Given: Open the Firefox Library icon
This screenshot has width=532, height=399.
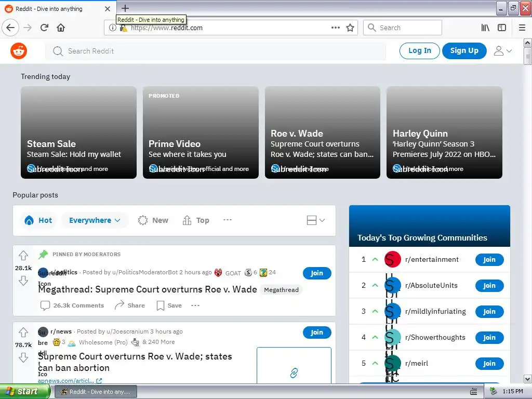Looking at the screenshot, I should coord(485,28).
